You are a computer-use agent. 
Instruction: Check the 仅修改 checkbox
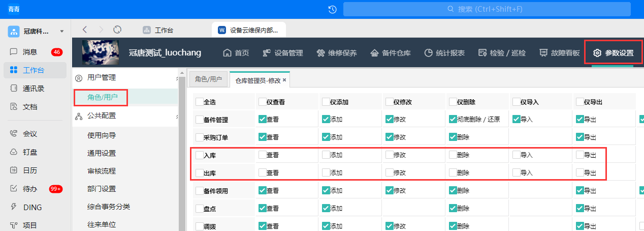point(390,101)
